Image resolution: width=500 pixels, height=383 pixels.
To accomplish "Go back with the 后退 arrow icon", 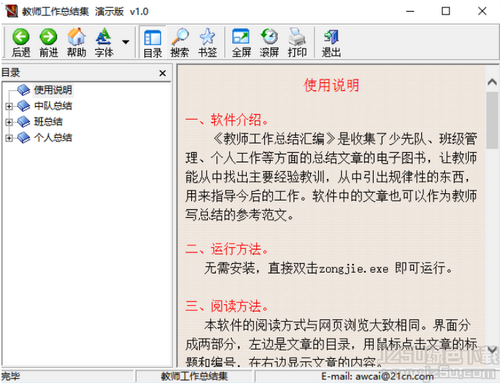I will [21, 42].
